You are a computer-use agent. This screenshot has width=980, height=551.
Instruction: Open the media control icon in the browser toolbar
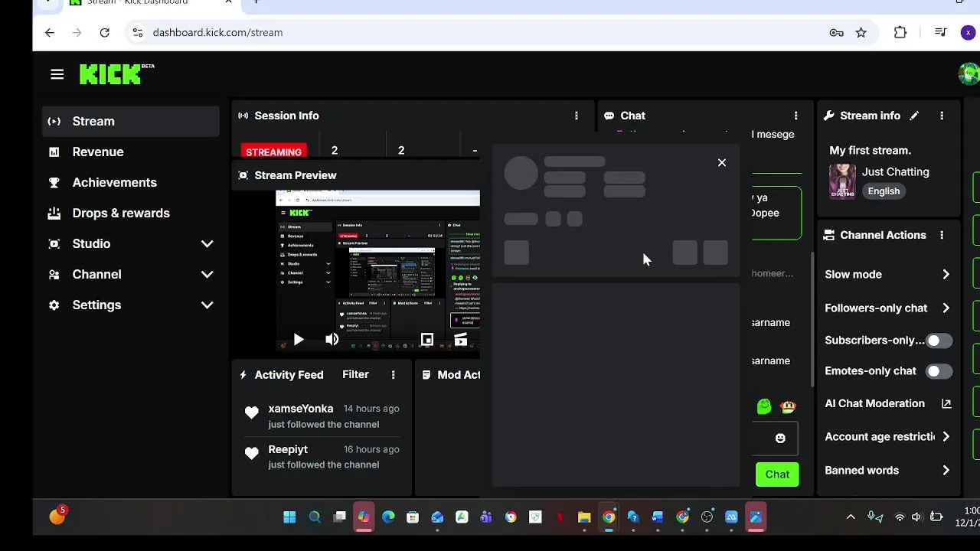[x=941, y=32]
